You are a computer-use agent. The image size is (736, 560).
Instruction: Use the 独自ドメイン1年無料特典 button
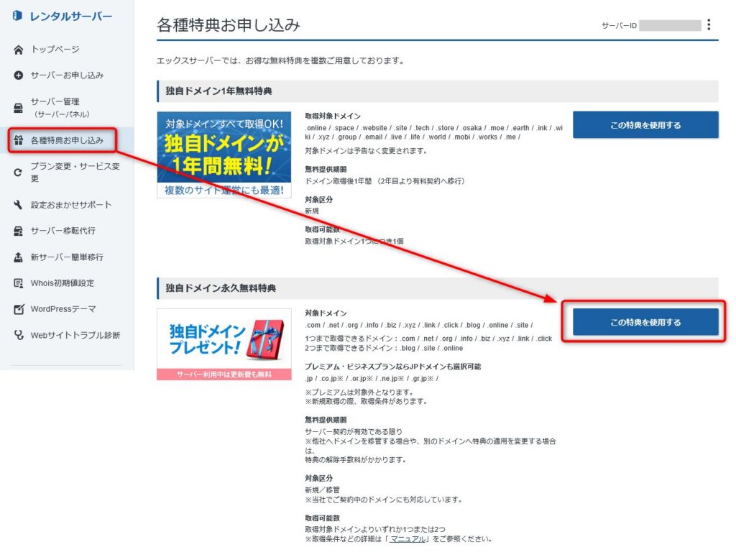pos(645,125)
